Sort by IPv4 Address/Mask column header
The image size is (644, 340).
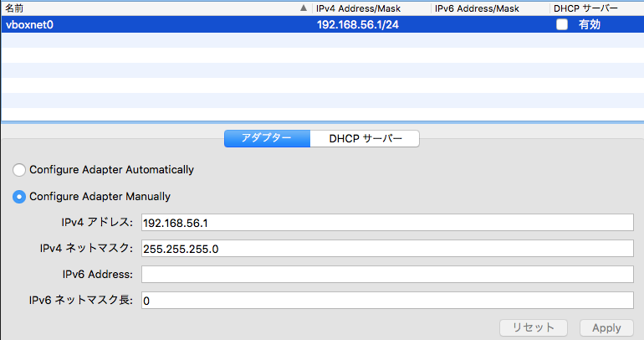[x=371, y=8]
